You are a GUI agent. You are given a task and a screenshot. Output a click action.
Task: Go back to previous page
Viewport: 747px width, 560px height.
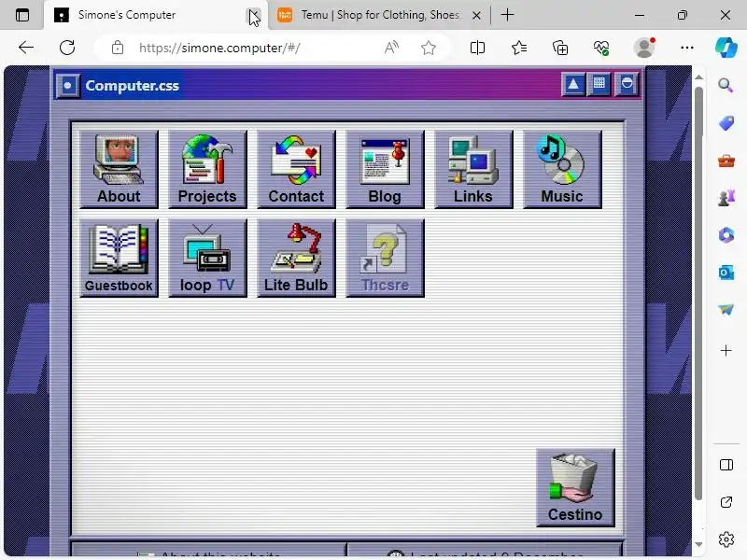click(26, 48)
